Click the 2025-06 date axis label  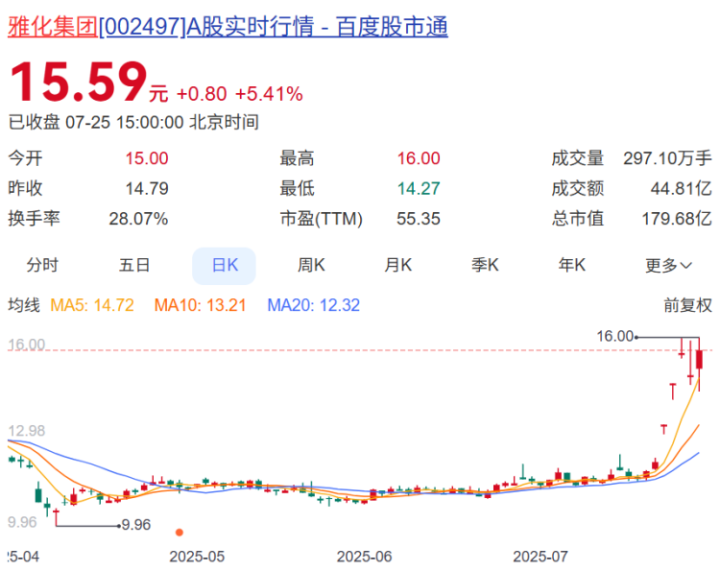pyautogui.click(x=364, y=557)
